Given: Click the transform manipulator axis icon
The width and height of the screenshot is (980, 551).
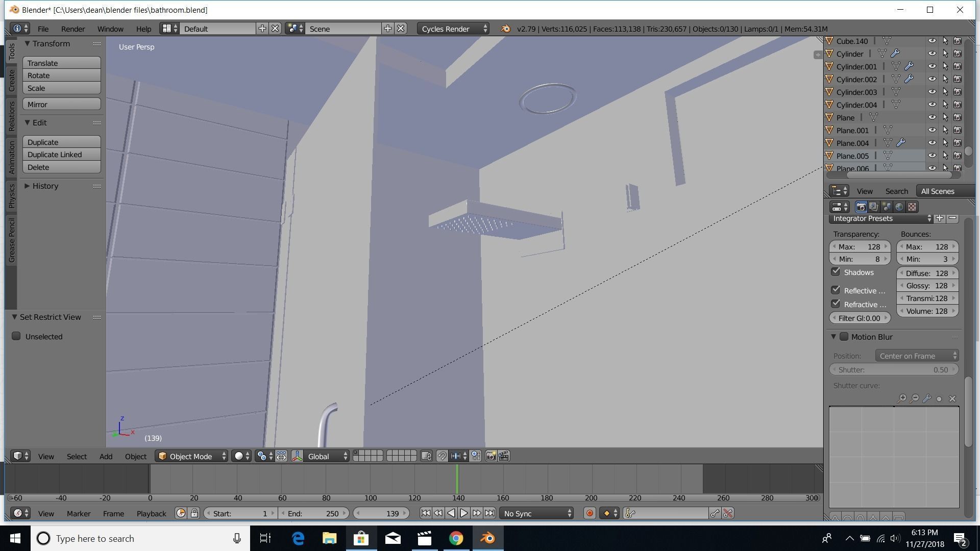Looking at the screenshot, I should (x=297, y=456).
